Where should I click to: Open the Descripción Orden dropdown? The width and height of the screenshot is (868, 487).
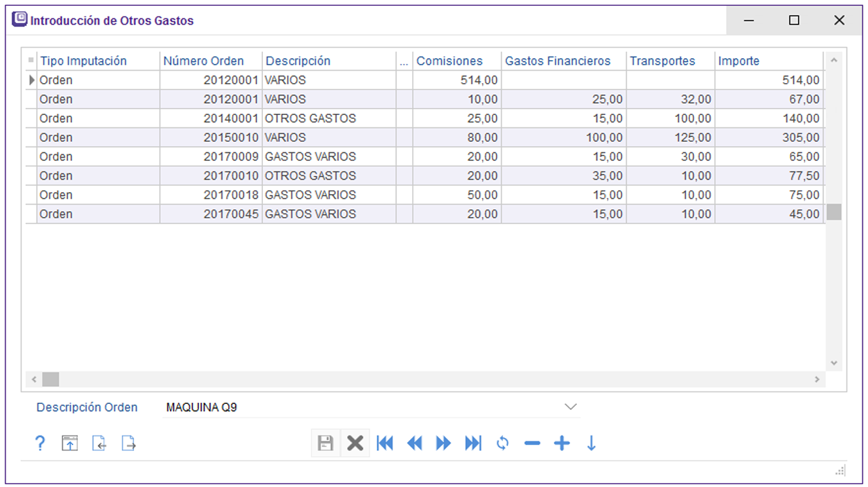coord(570,407)
